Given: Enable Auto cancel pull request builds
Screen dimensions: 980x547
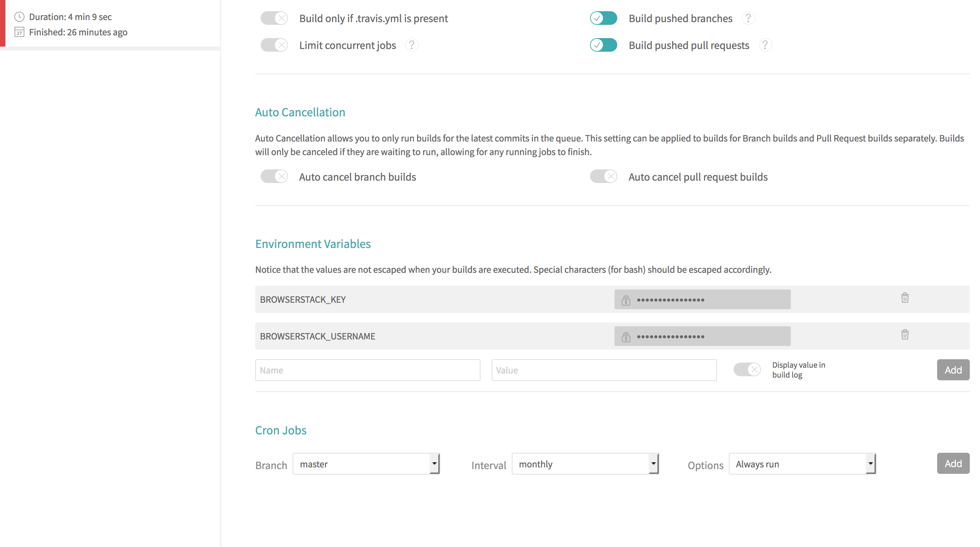Looking at the screenshot, I should (603, 177).
